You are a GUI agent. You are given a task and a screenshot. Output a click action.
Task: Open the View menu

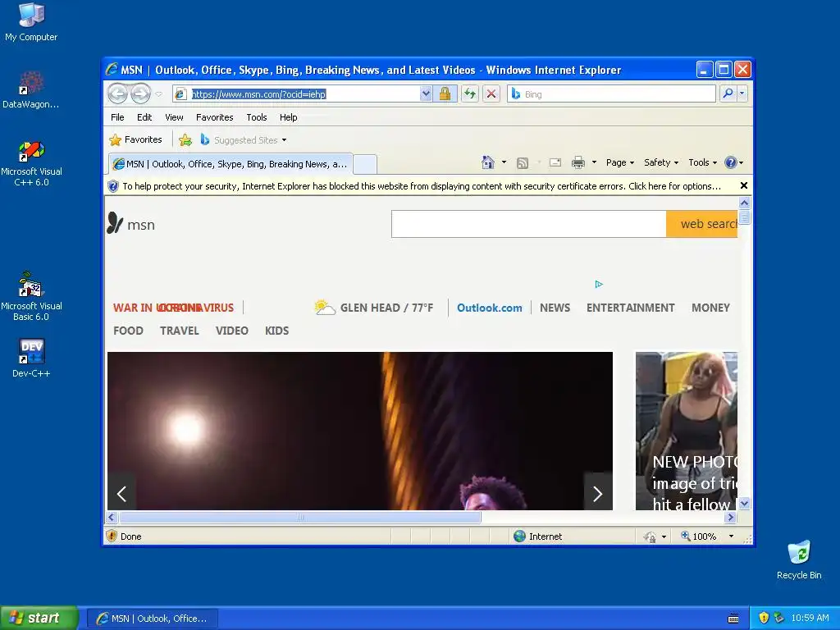pyautogui.click(x=174, y=117)
